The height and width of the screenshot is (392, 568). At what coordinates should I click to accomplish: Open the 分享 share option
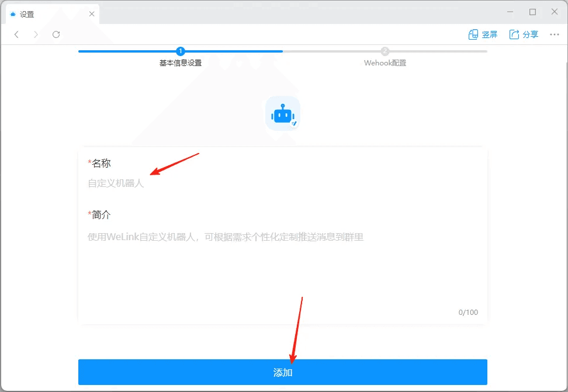pos(524,34)
